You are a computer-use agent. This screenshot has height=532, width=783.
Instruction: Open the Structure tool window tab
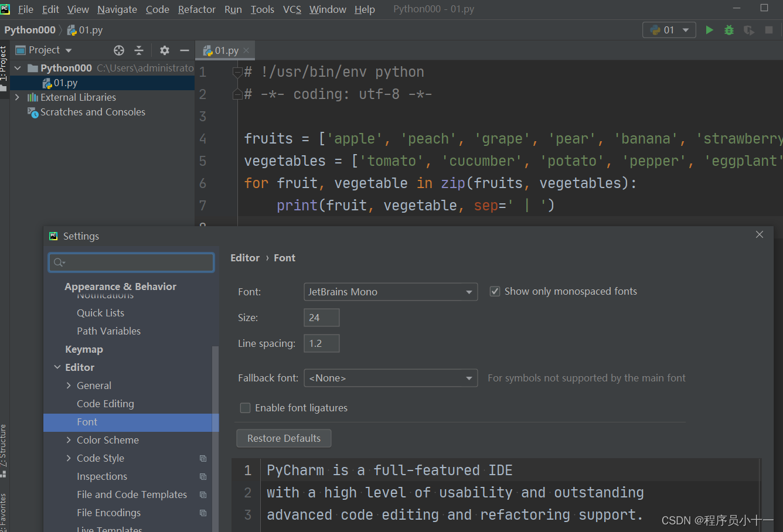coord(4,450)
